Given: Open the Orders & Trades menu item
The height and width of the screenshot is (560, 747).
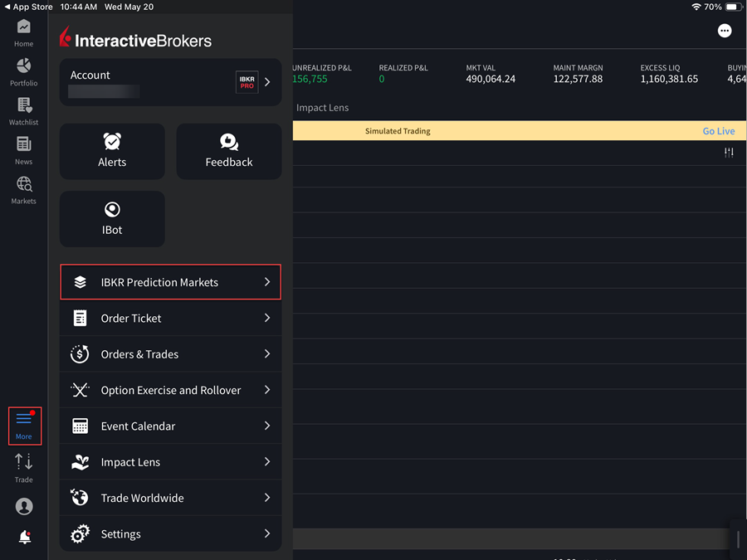Looking at the screenshot, I should [x=170, y=353].
